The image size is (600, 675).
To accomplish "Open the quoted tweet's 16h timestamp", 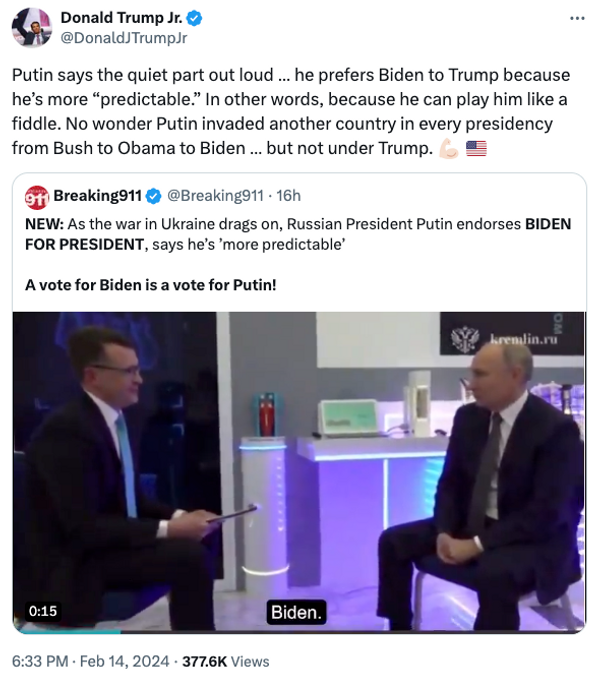I will pos(288,196).
